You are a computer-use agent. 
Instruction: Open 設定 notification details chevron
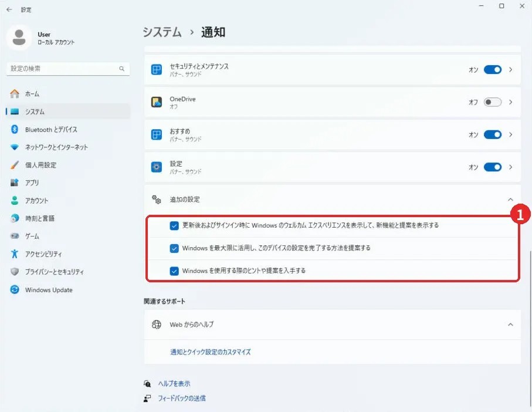click(x=511, y=167)
